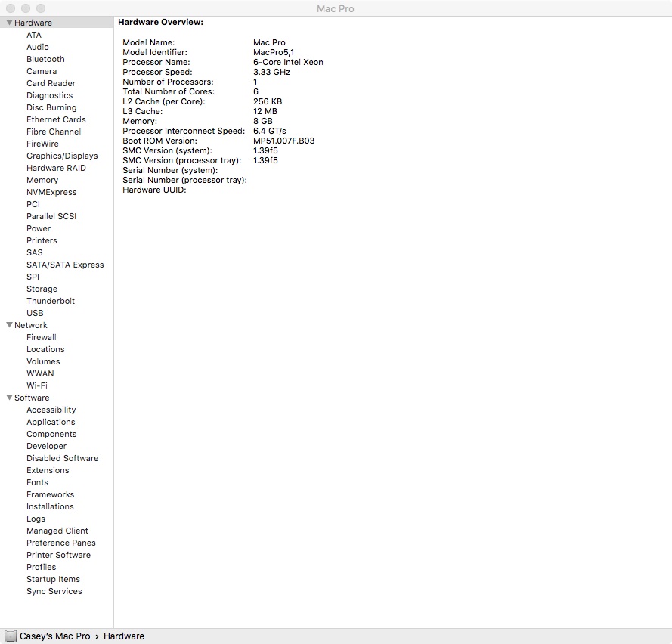This screenshot has height=644, width=672.
Task: Select Parallel SCSI entry
Action: [51, 216]
